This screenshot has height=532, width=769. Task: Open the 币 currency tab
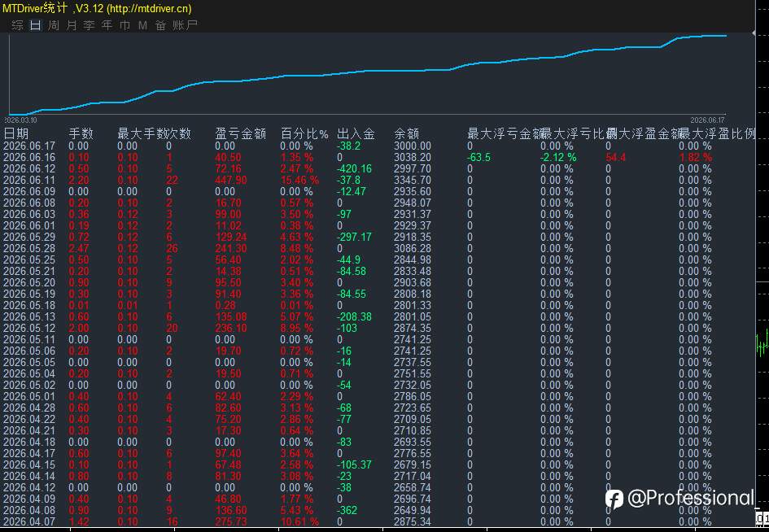125,25
